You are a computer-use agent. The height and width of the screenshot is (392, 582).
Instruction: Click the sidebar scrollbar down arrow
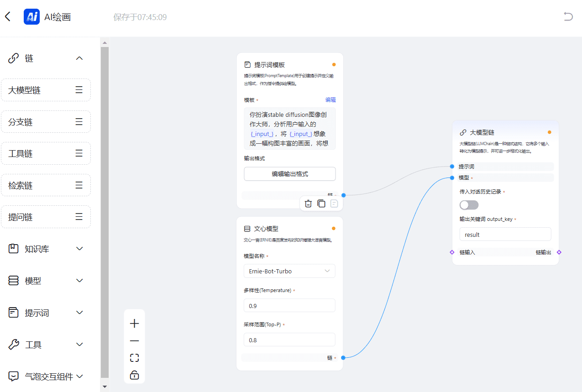[x=105, y=387]
